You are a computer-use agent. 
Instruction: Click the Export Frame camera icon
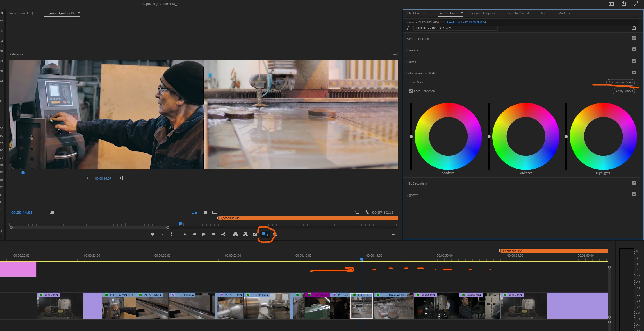pyautogui.click(x=255, y=234)
